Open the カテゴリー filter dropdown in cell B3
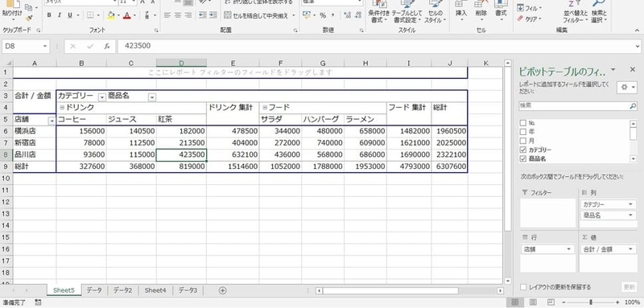644x308 pixels. (102, 97)
